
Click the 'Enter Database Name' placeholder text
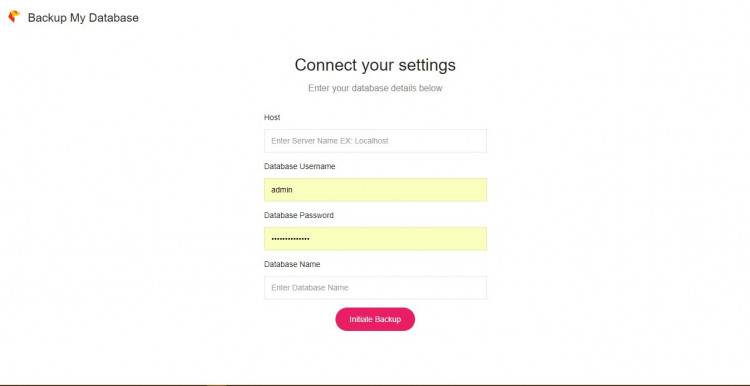click(309, 288)
